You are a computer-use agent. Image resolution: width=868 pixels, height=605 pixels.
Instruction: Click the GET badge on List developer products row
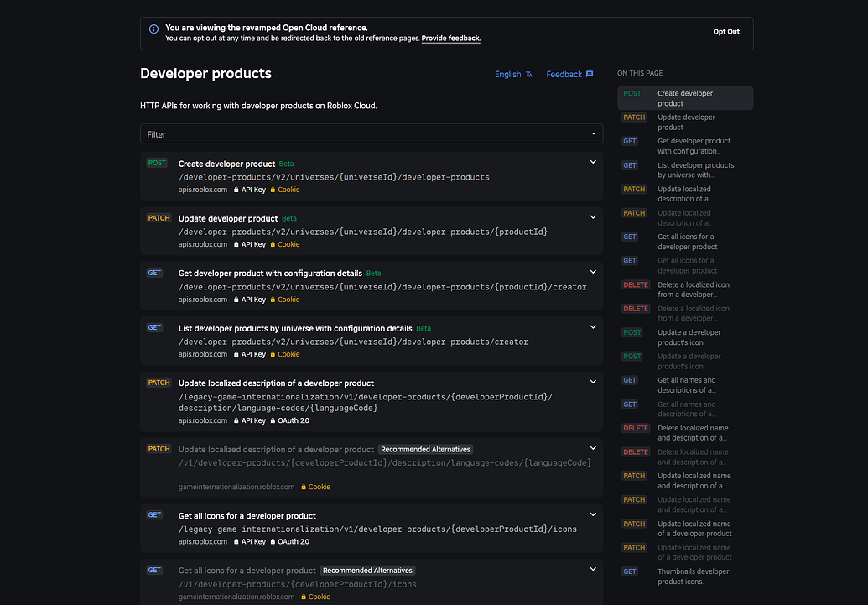pyautogui.click(x=154, y=327)
